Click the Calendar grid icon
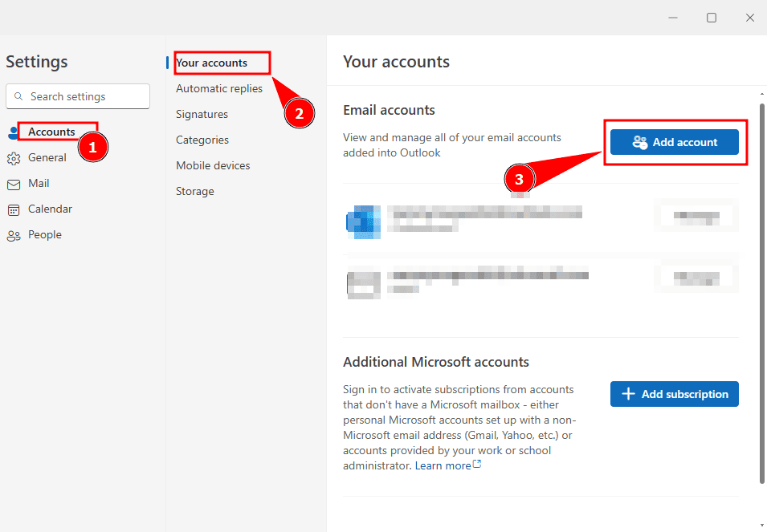 point(14,210)
